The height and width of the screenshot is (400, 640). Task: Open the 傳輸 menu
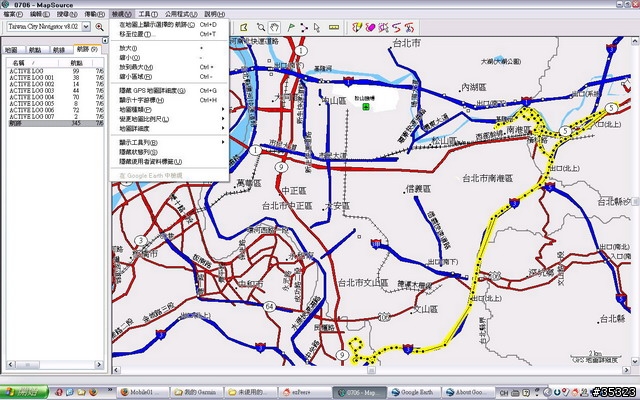pyautogui.click(x=95, y=14)
